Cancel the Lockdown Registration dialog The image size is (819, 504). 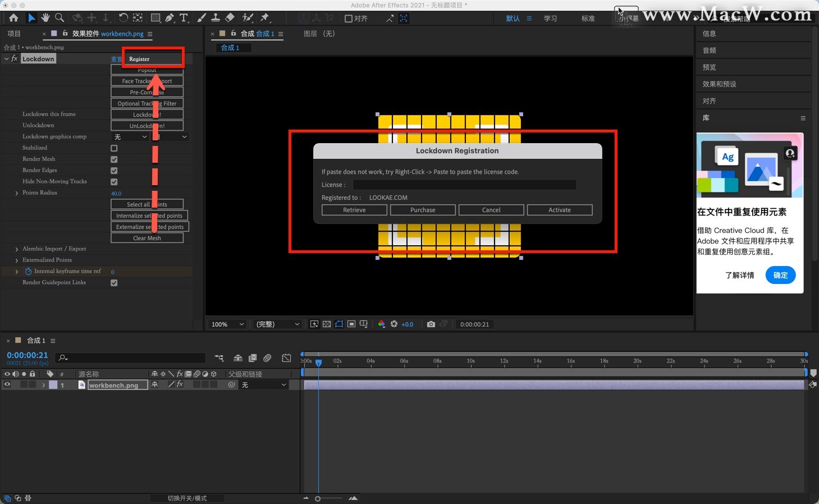[491, 210]
